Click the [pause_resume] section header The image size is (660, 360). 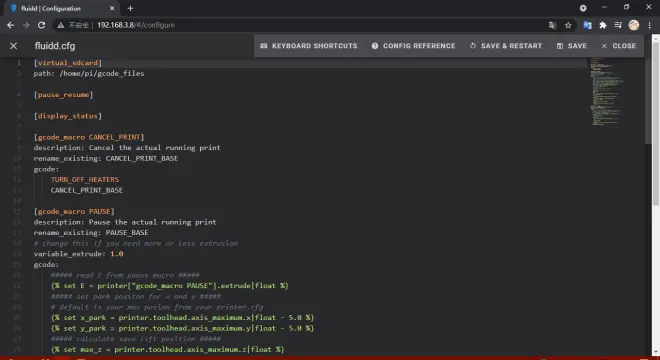point(63,95)
